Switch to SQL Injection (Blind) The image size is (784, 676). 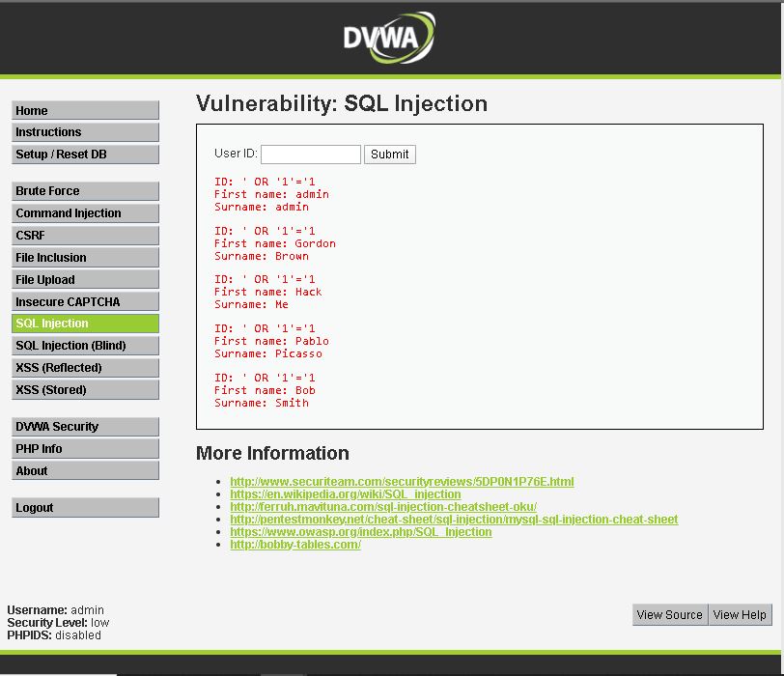(85, 346)
